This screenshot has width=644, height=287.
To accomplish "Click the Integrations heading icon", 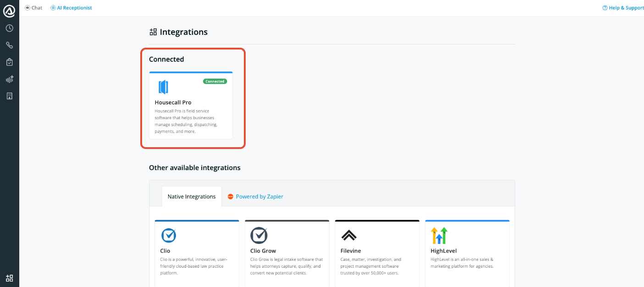I will click(154, 32).
